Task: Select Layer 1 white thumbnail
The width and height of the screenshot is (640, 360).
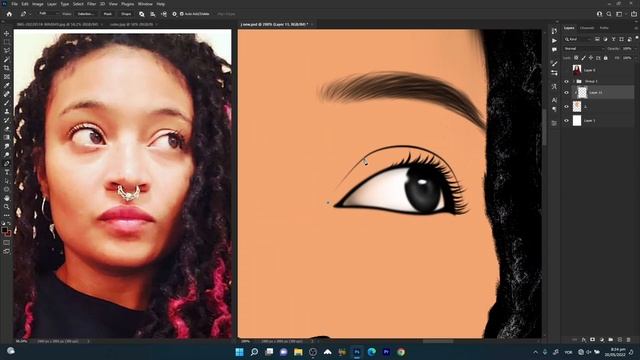Action: [x=577, y=121]
